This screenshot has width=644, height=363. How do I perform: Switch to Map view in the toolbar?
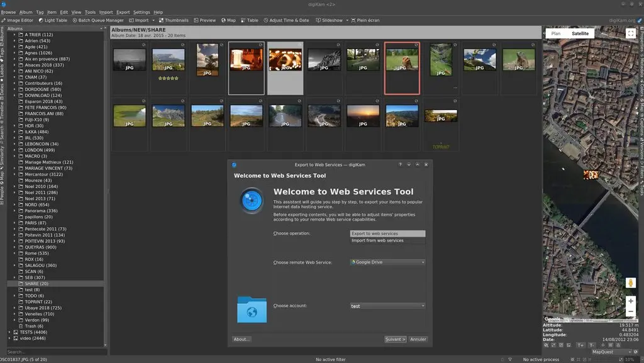tap(228, 20)
